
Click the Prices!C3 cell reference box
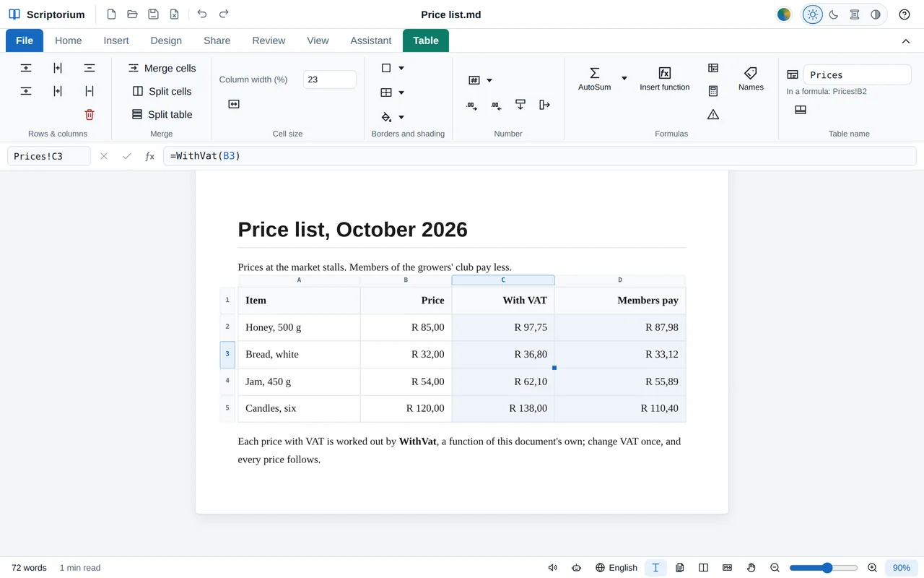(49, 156)
